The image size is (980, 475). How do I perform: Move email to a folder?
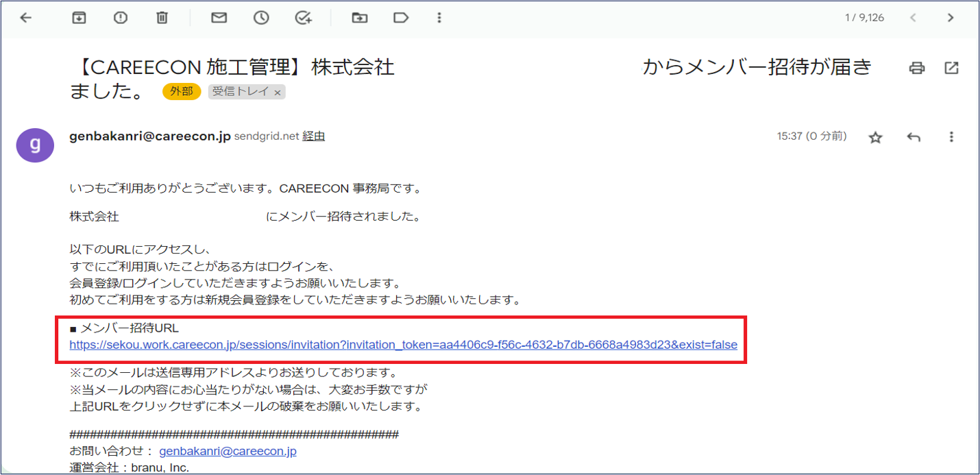(360, 18)
